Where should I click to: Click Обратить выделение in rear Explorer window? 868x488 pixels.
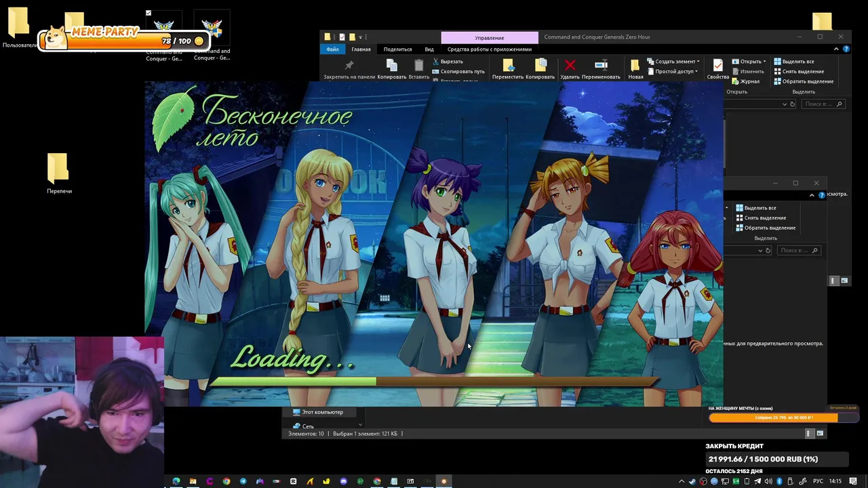765,228
